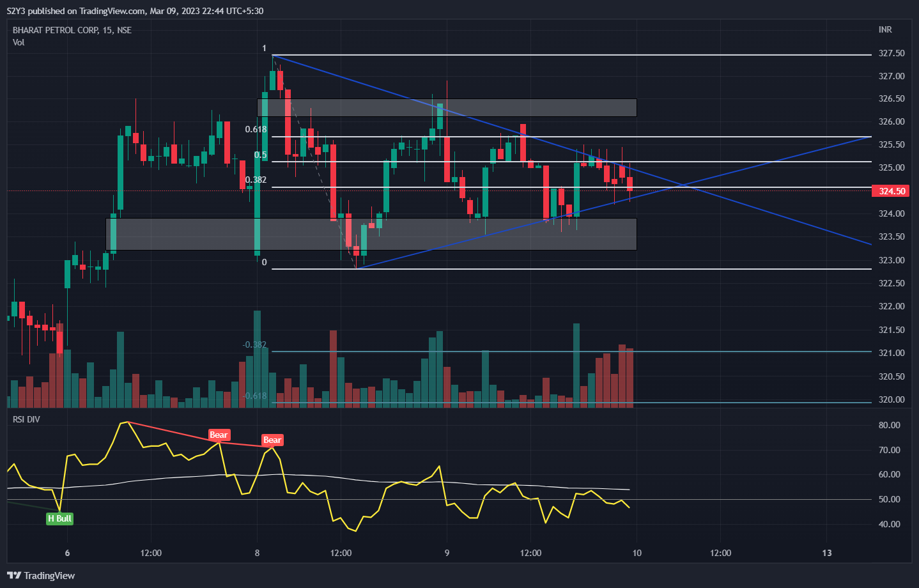
Task: Click the red 324.50 current price tag
Action: [892, 191]
